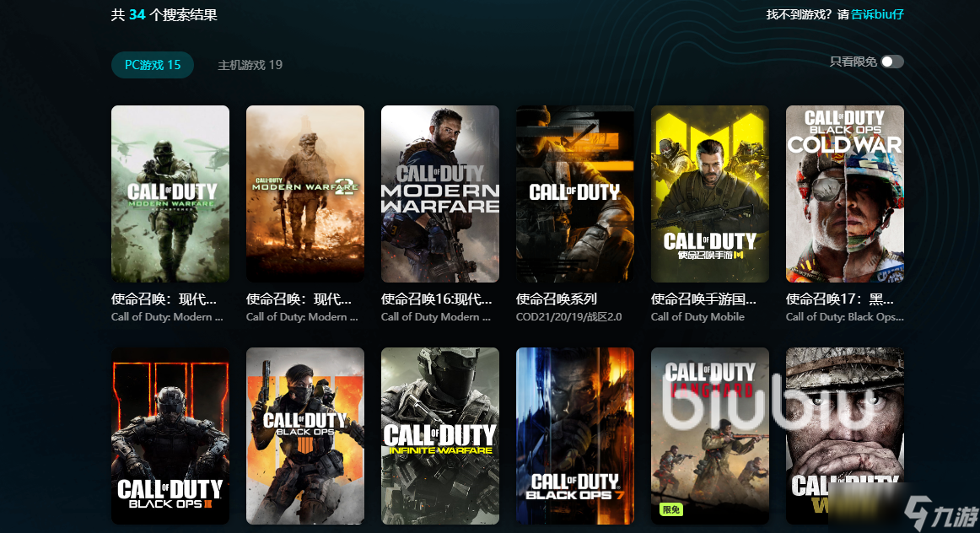Open Call of Duty Modern Warfare Remastered cover
The image size is (980, 533).
(170, 194)
